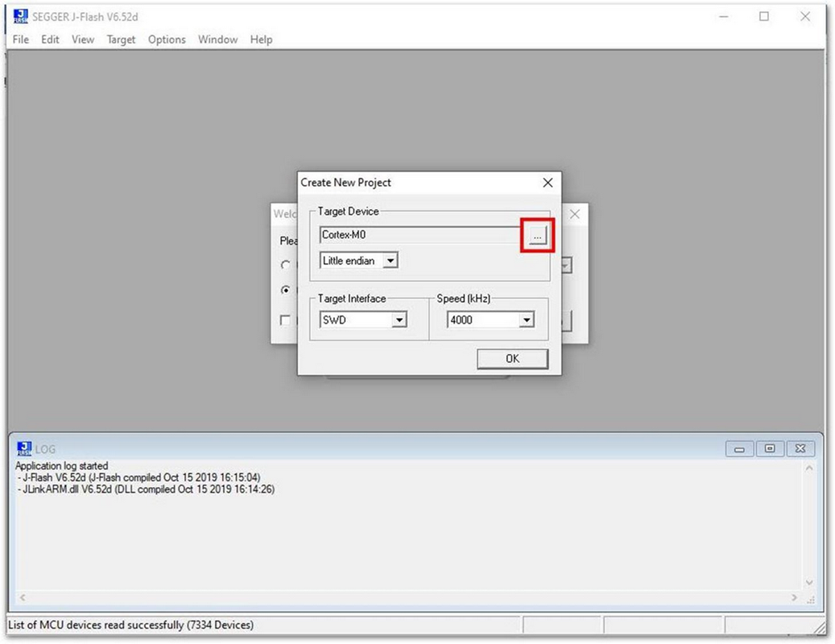Click the LOG window scroll-left arrow

23,597
